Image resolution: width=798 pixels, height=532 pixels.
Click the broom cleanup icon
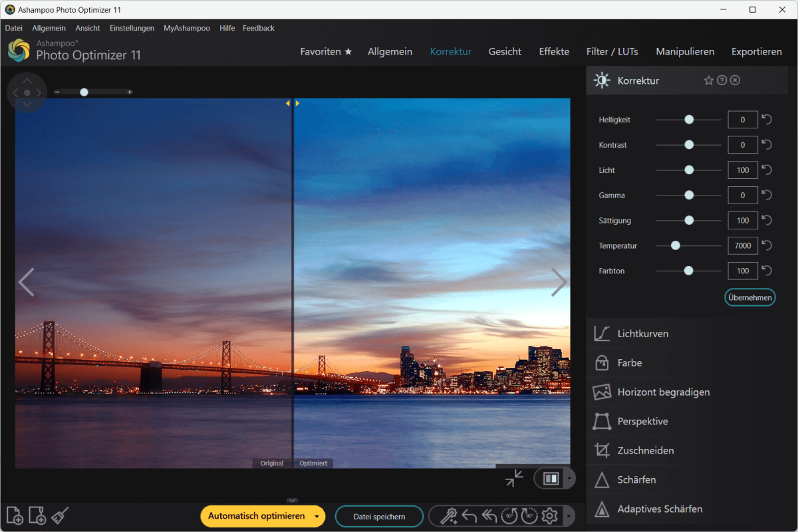coord(59,515)
